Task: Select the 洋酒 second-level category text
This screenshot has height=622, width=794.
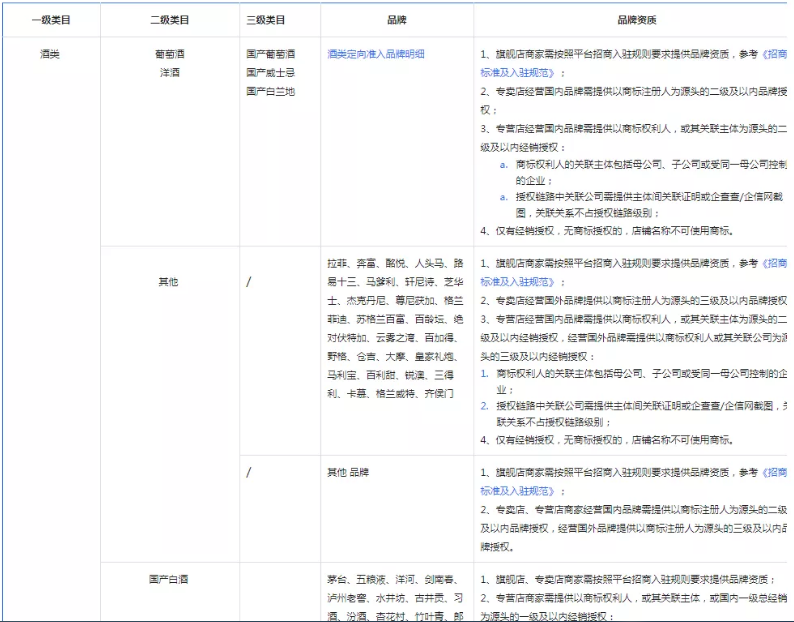Action: (170, 72)
